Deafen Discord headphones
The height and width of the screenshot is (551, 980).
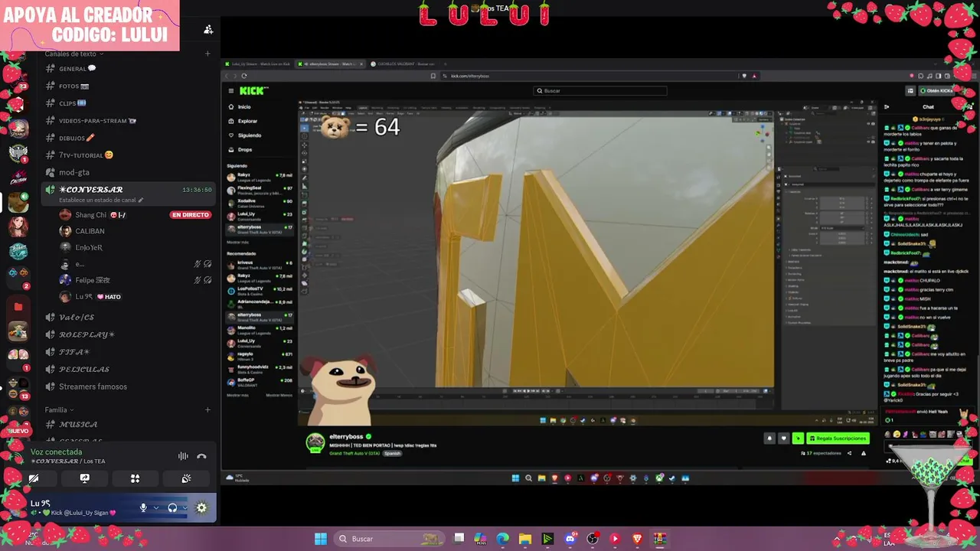(x=172, y=507)
